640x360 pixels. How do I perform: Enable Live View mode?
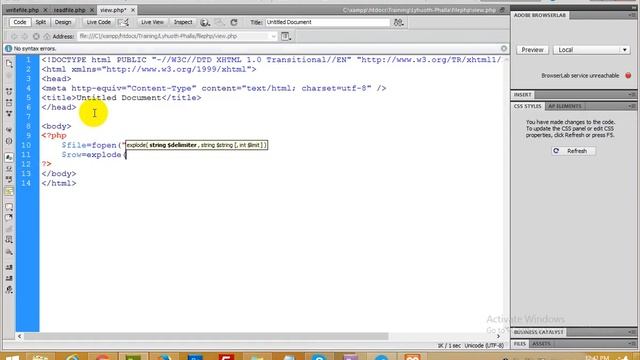click(x=152, y=22)
